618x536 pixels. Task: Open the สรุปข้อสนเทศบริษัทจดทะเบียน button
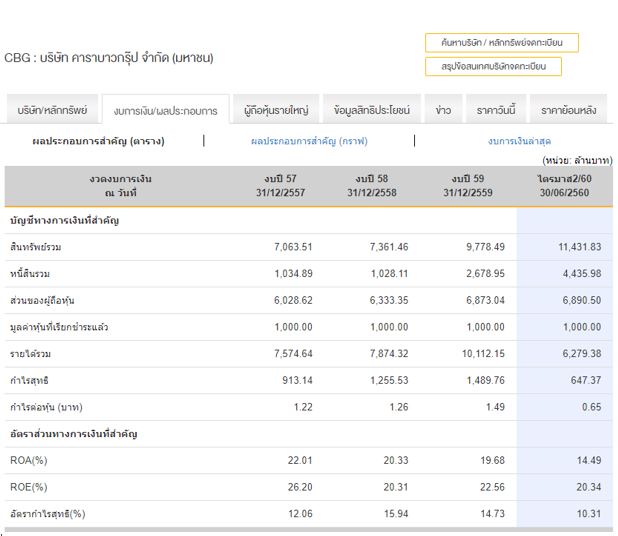click(x=493, y=66)
